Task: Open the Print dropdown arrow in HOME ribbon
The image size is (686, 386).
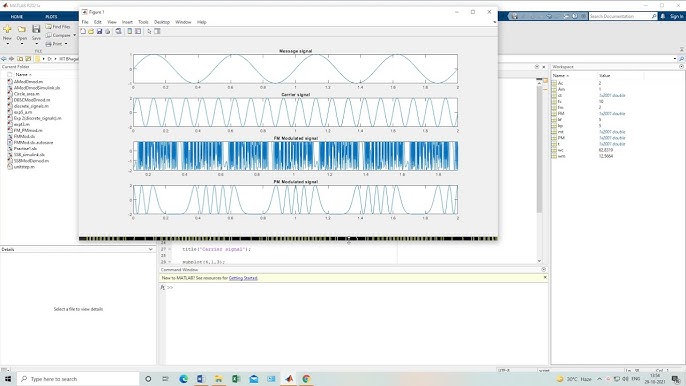Action: [x=66, y=44]
